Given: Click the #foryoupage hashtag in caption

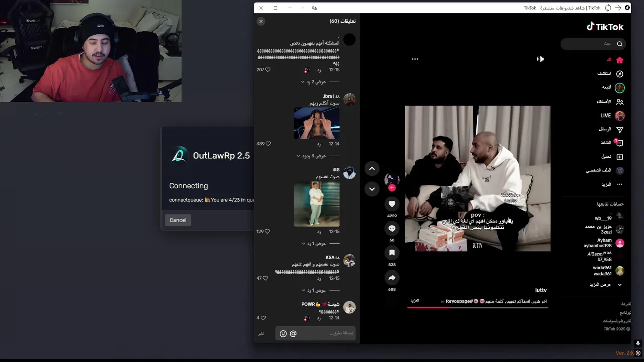Looking at the screenshot, I should 459,301.
